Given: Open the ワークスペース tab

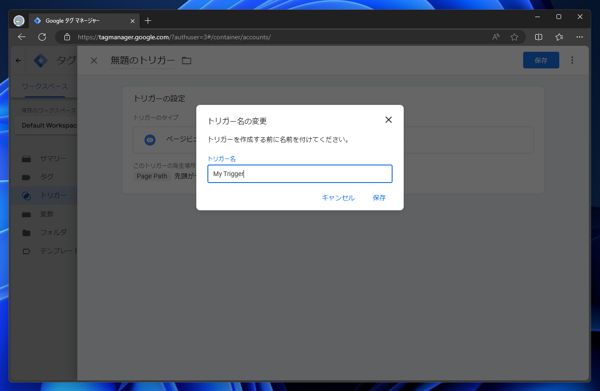Looking at the screenshot, I should pos(45,86).
